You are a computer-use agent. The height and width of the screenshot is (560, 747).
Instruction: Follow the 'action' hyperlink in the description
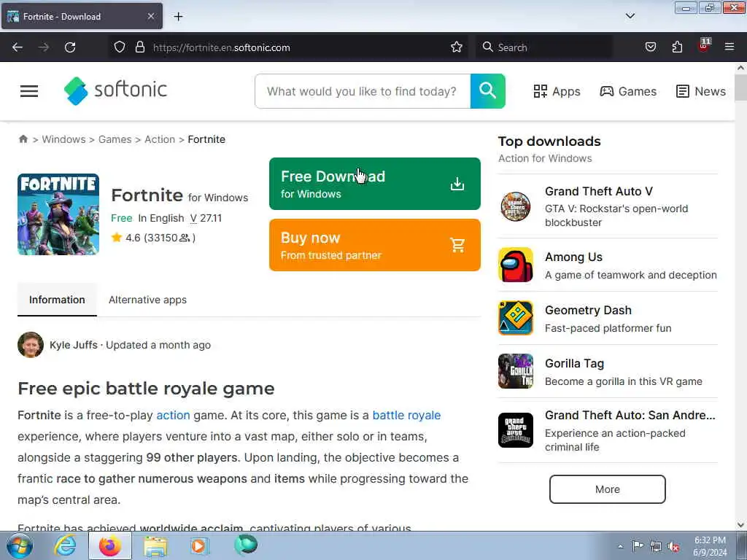173,415
